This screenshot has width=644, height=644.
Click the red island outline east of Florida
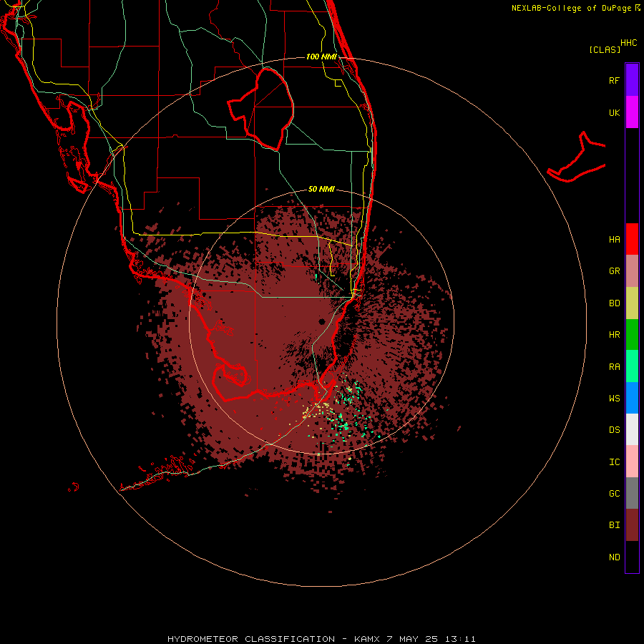pyautogui.click(x=576, y=157)
